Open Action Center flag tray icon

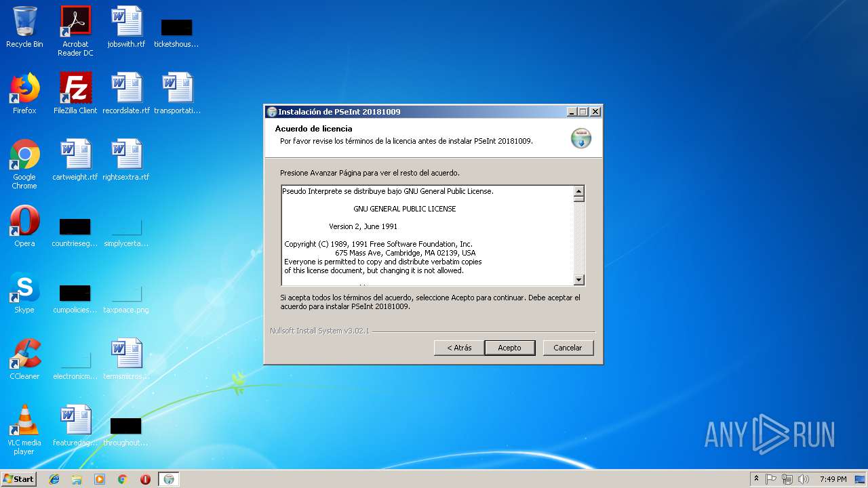pyautogui.click(x=771, y=479)
